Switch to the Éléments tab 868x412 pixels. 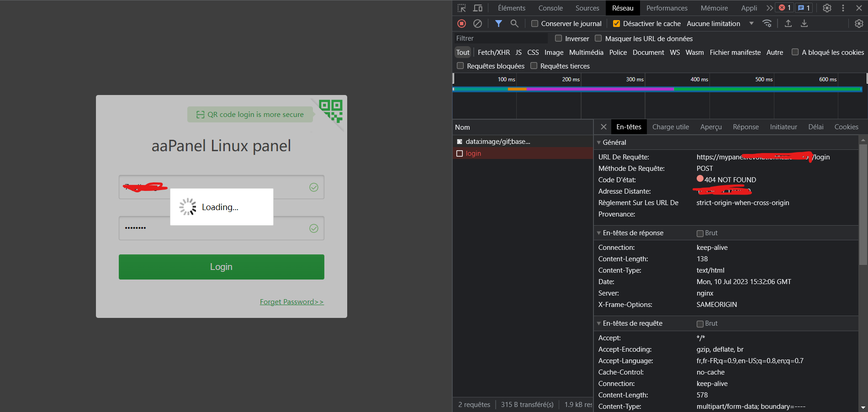click(512, 8)
